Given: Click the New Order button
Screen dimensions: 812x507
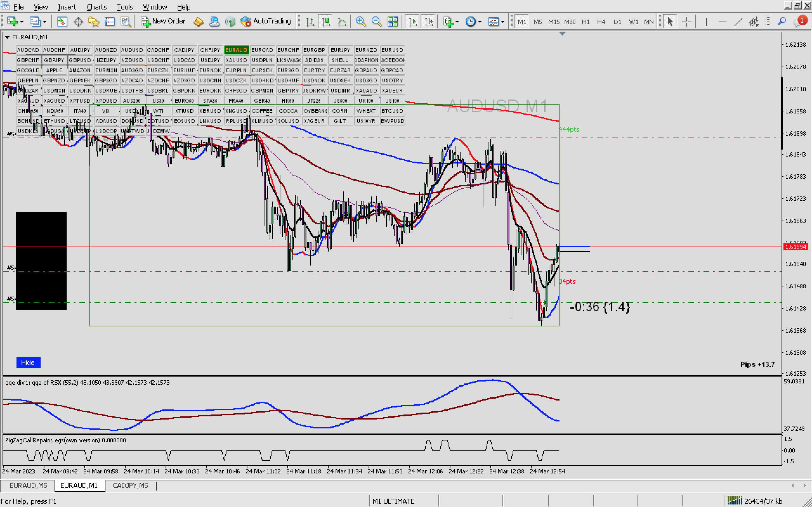Looking at the screenshot, I should (163, 22).
